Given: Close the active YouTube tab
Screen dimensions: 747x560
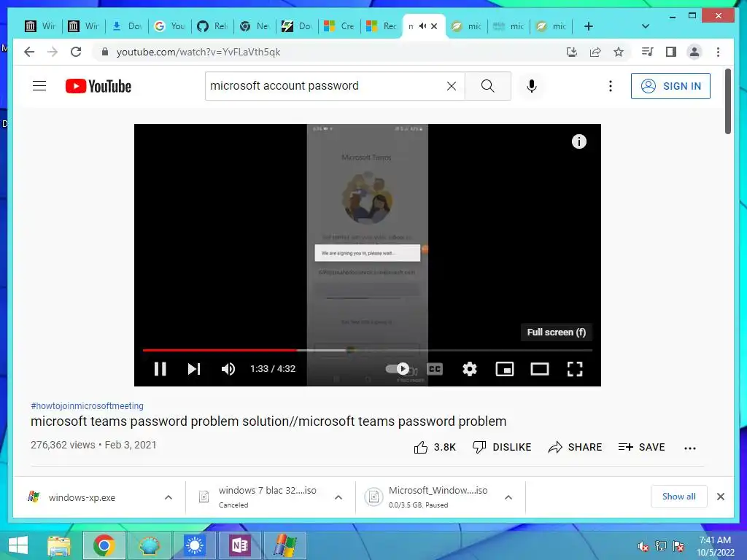Looking at the screenshot, I should point(434,26).
